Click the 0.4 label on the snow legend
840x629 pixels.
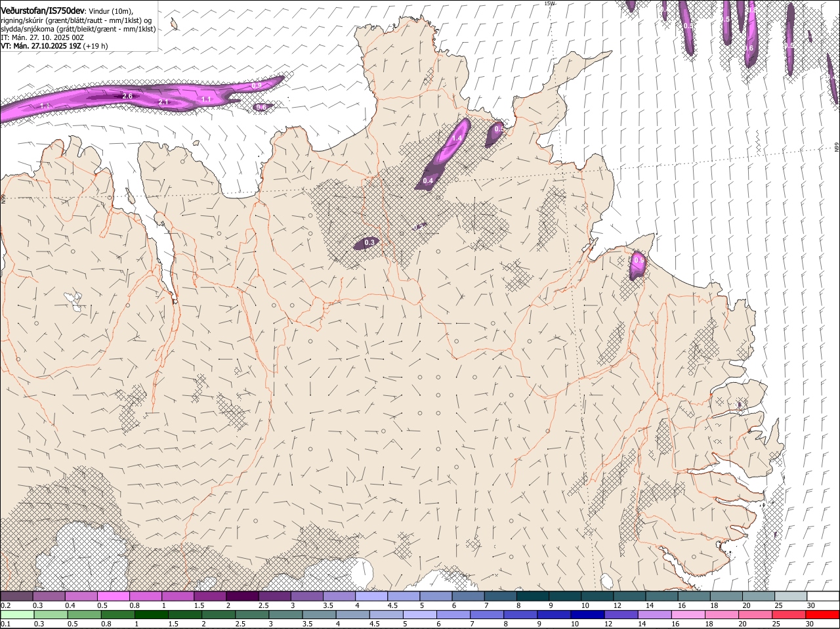70,605
